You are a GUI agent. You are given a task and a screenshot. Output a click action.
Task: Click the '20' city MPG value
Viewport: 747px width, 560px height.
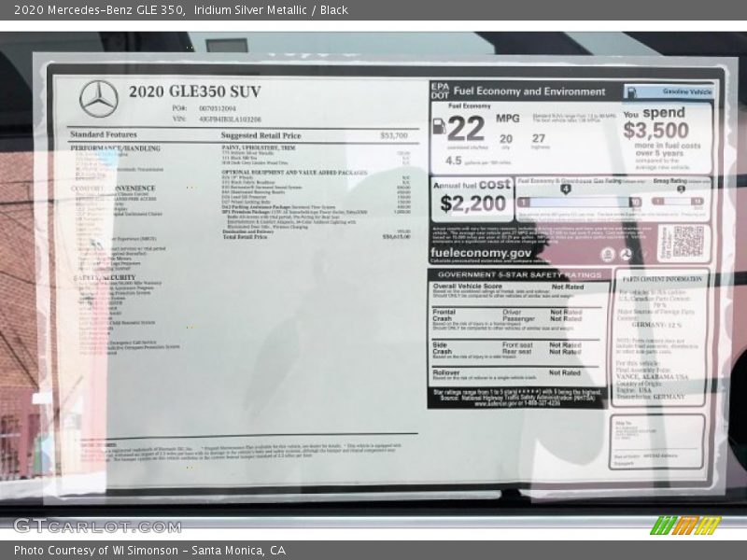(506, 138)
